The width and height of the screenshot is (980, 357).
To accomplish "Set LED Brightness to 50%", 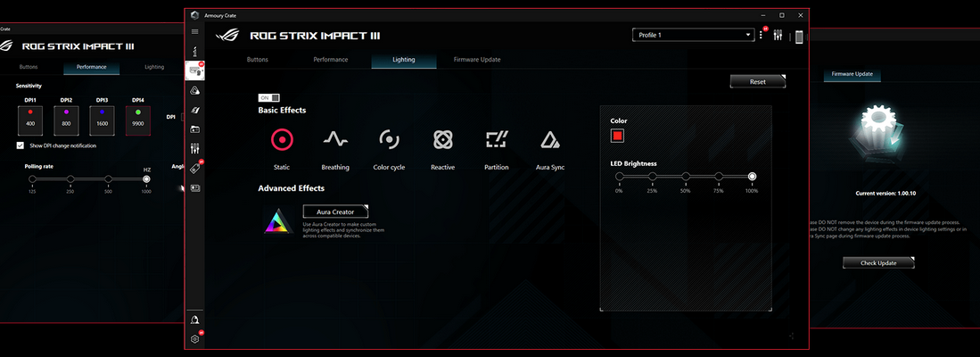I will point(686,177).
